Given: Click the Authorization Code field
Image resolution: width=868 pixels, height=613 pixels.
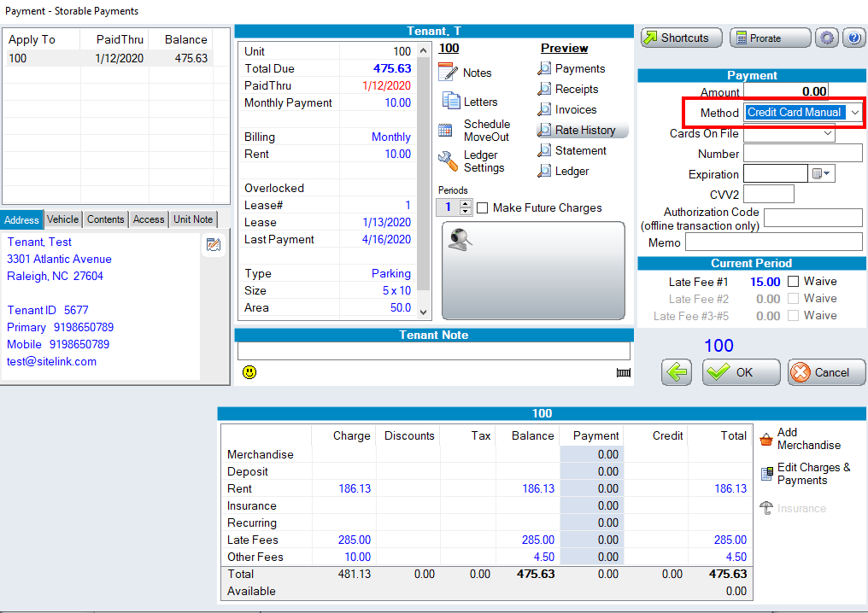Looking at the screenshot, I should 812,219.
